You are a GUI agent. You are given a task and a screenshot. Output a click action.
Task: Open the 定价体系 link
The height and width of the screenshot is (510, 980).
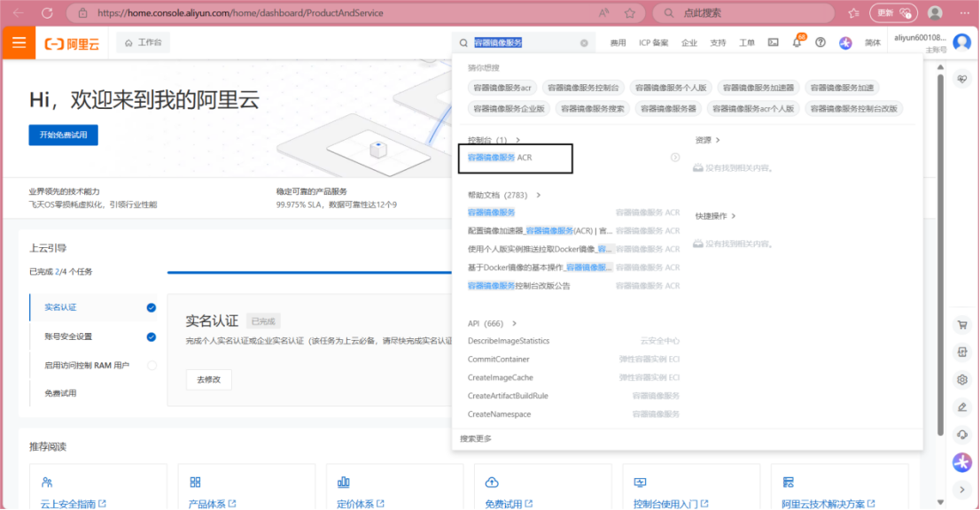(x=360, y=504)
